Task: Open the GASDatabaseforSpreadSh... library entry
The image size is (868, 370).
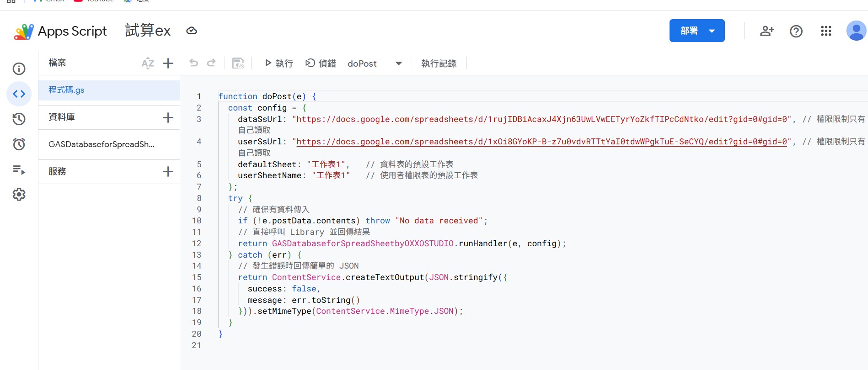Action: (x=102, y=144)
